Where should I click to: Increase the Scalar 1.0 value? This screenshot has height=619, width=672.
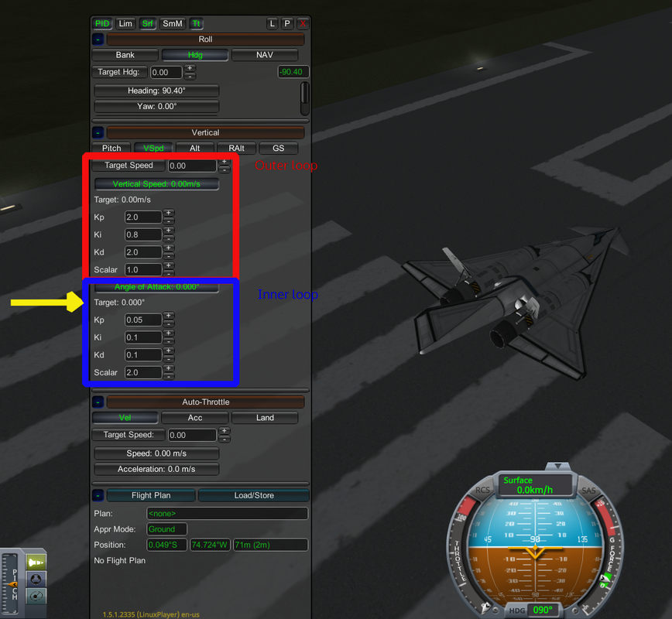click(169, 265)
